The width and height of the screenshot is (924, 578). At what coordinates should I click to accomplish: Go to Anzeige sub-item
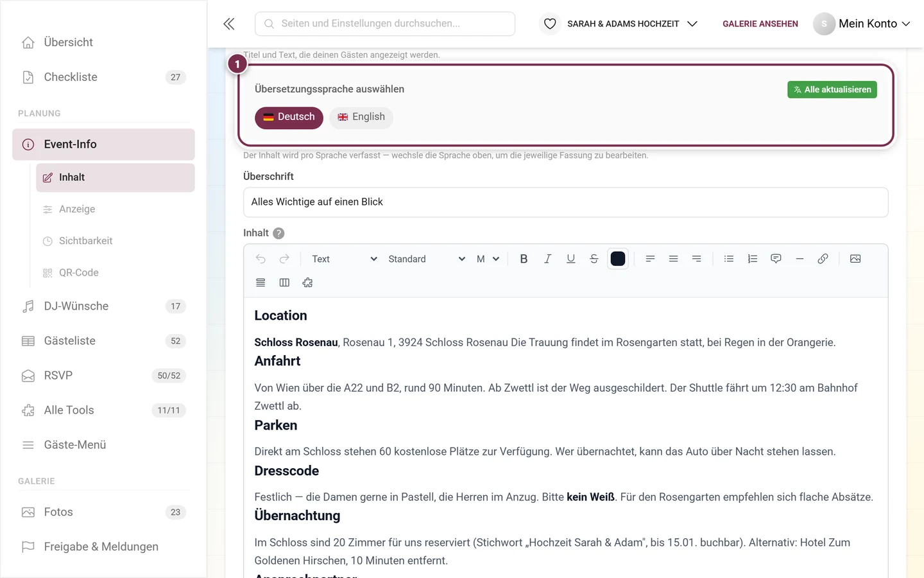click(x=115, y=209)
